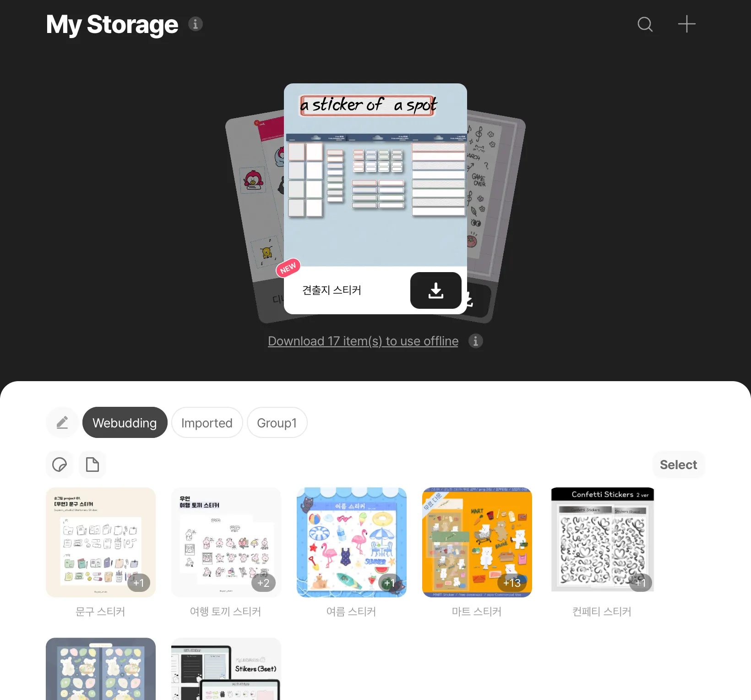Viewport: 751px width, 700px height.
Task: Switch to the Imported tab
Action: pos(207,422)
